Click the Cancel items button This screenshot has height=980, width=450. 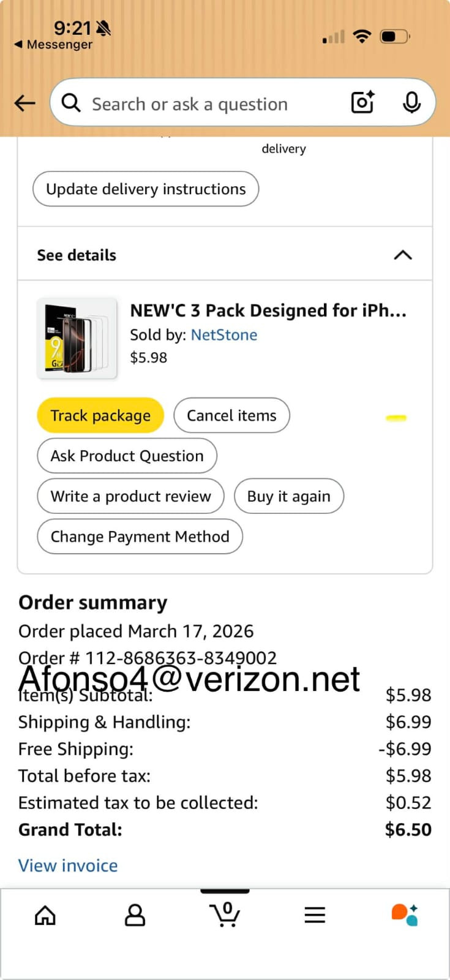(231, 415)
